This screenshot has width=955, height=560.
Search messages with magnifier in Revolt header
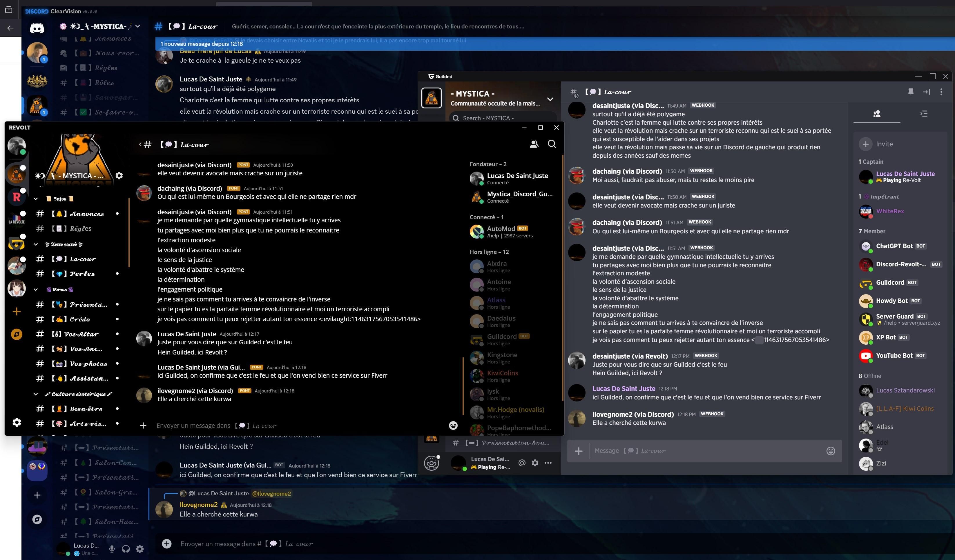(552, 144)
